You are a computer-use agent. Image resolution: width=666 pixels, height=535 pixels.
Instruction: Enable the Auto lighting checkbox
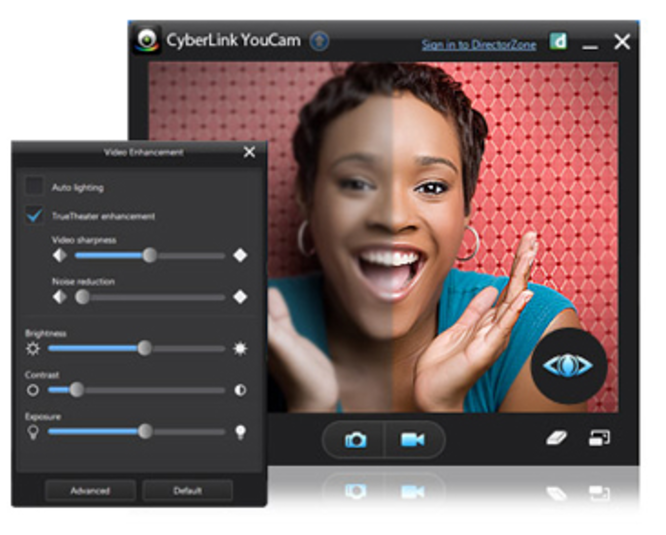click(34, 186)
